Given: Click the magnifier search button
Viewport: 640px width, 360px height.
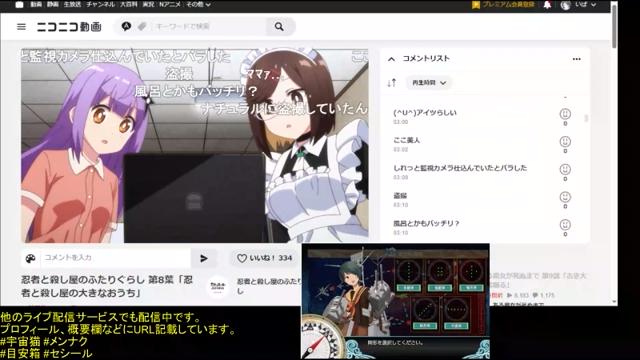Looking at the screenshot, I should click(x=280, y=27).
